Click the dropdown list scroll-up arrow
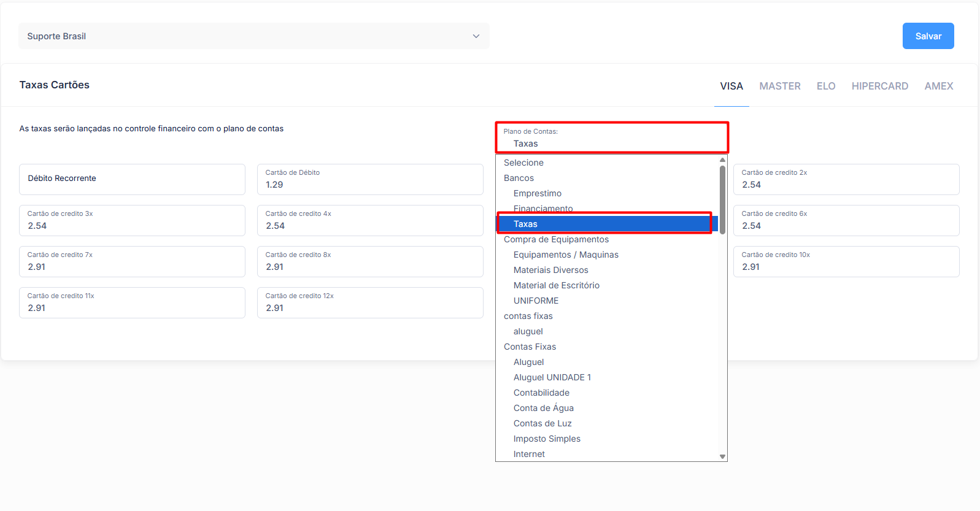The width and height of the screenshot is (980, 511). coord(722,159)
